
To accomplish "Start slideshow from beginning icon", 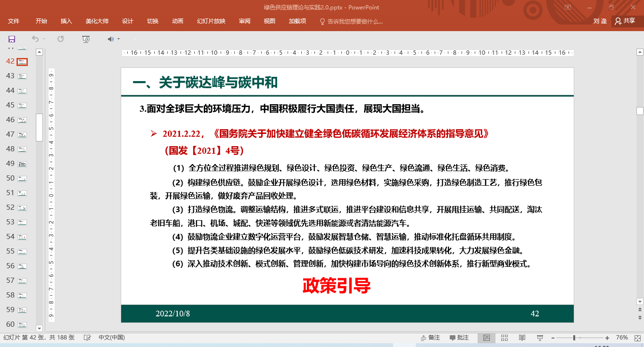I will point(85,39).
